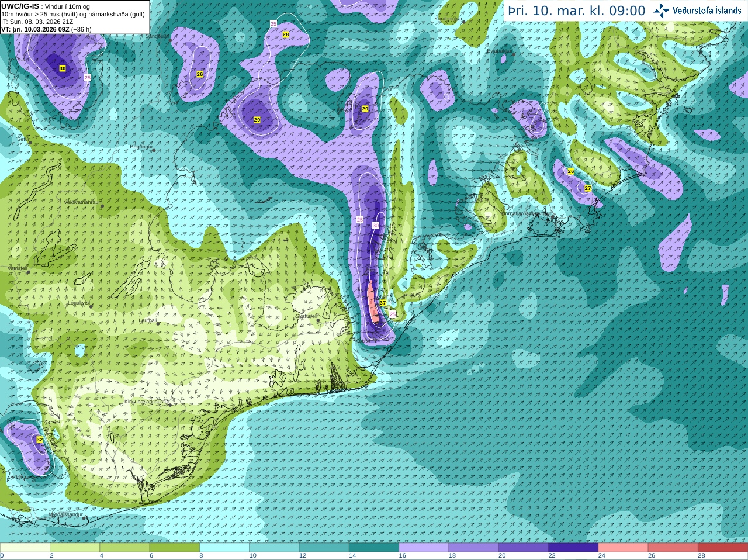Click the Kárahnjúkar station label
The image size is (748, 560).
tap(448, 19)
